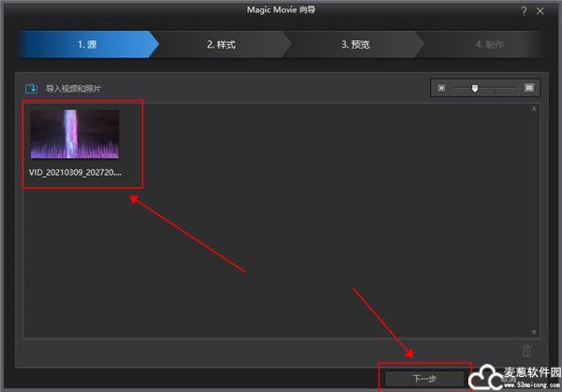Image resolution: width=562 pixels, height=392 pixels.
Task: Select the VID_20210309_202720 video thumbnail
Action: pyautogui.click(x=75, y=134)
